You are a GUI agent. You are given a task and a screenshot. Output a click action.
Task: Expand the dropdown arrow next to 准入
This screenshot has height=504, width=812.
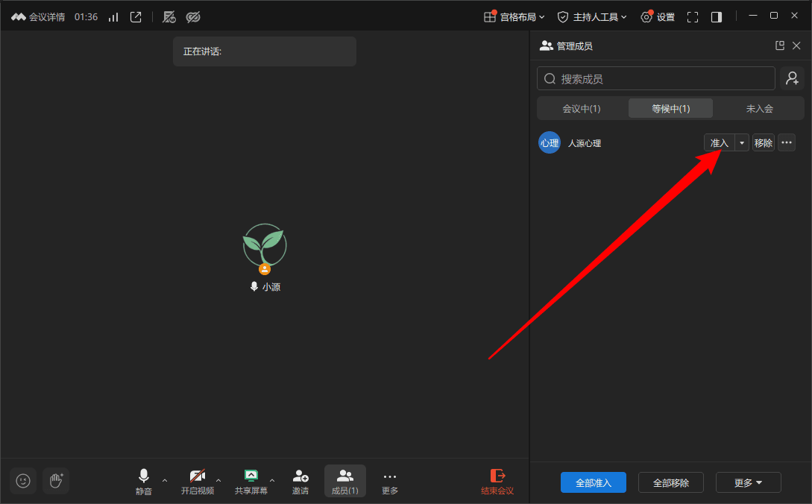(x=742, y=143)
